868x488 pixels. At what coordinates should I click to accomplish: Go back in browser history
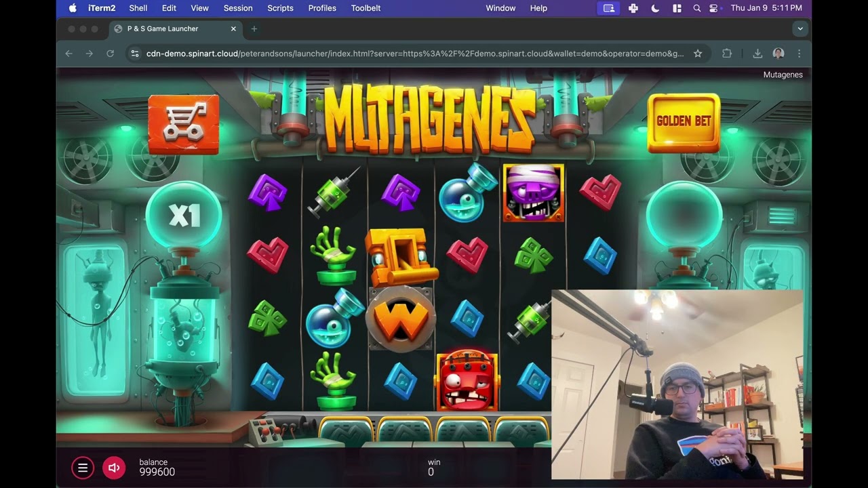(68, 54)
